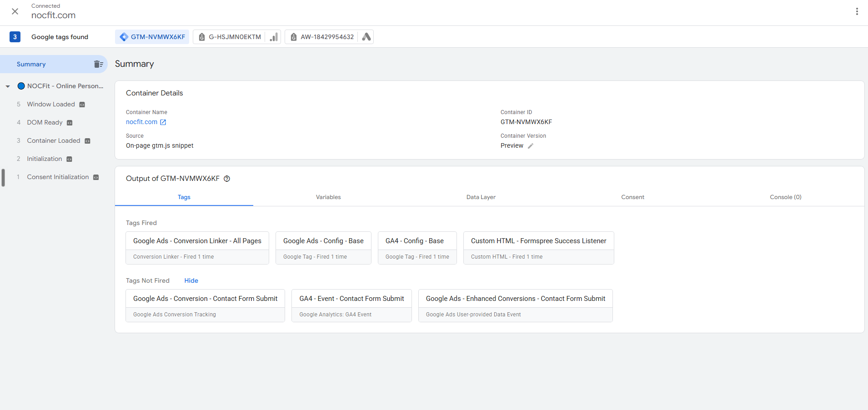
Task: Click the lock icon beside G-HSJMN0EKTM
Action: pyautogui.click(x=202, y=37)
